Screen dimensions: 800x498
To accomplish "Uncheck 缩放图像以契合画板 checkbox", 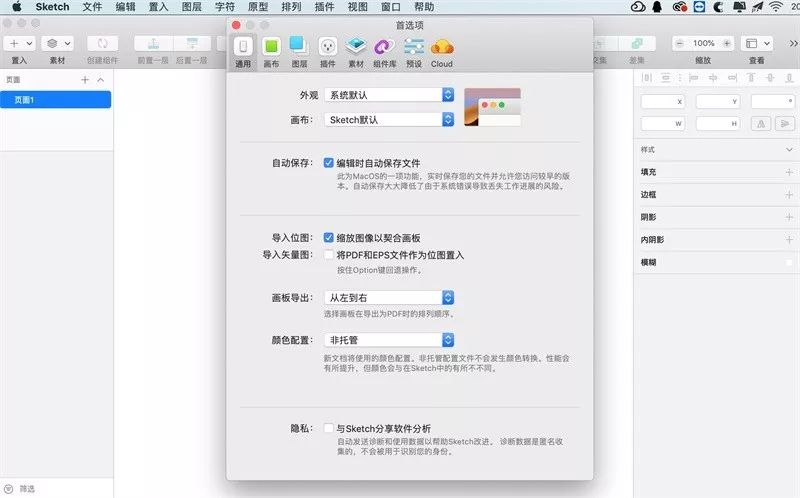I will pos(329,237).
